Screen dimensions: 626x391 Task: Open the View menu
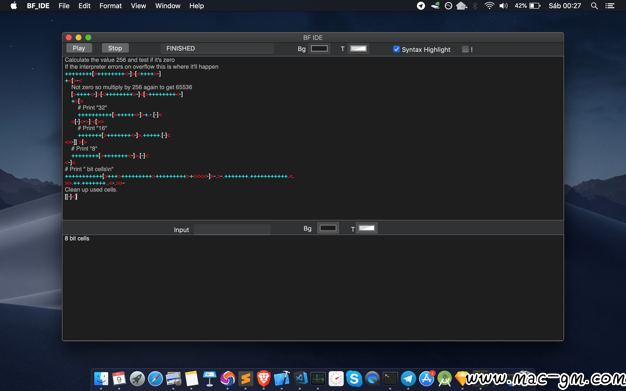(x=138, y=6)
